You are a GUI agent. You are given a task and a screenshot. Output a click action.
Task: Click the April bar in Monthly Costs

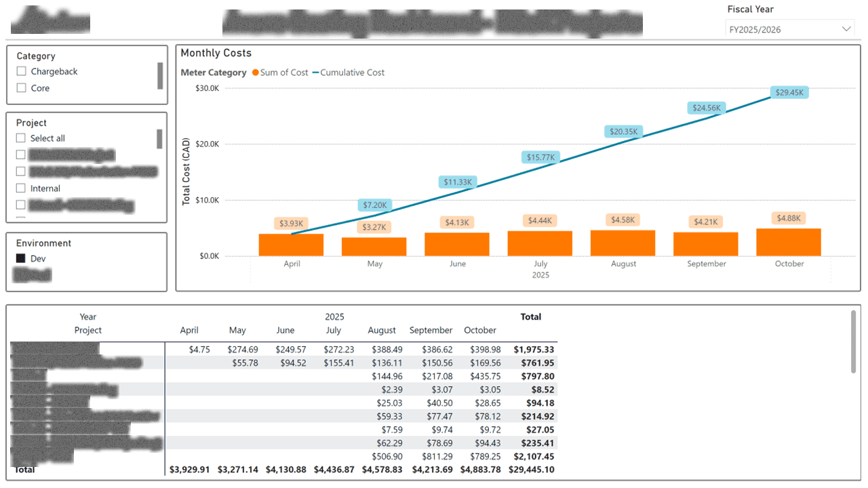click(292, 244)
